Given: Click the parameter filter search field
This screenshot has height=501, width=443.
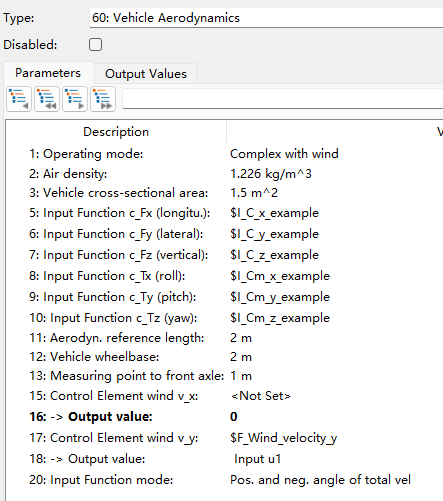Looking at the screenshot, I should 283,99.
